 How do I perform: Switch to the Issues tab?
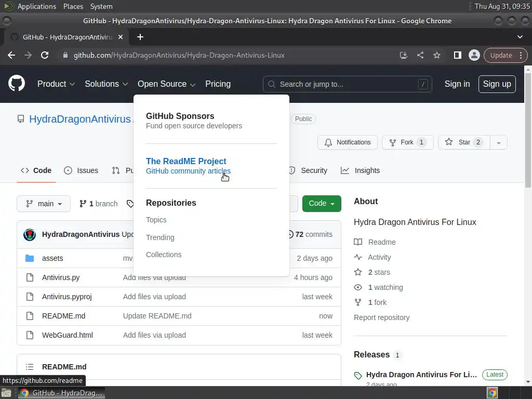[81, 170]
